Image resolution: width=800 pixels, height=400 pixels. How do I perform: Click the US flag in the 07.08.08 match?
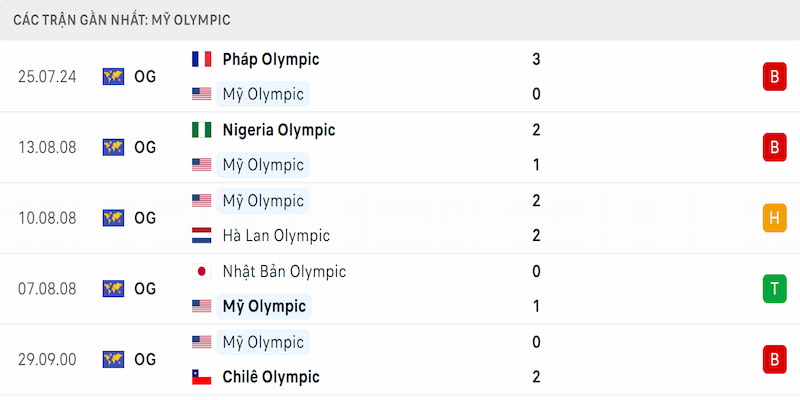pos(202,306)
